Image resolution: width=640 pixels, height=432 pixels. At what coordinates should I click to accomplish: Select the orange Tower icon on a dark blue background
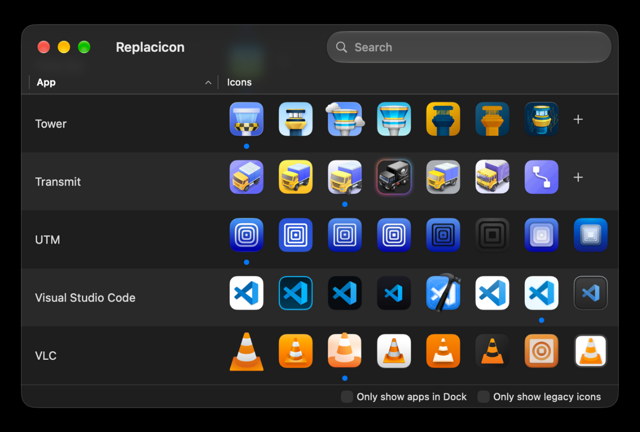[x=492, y=119]
